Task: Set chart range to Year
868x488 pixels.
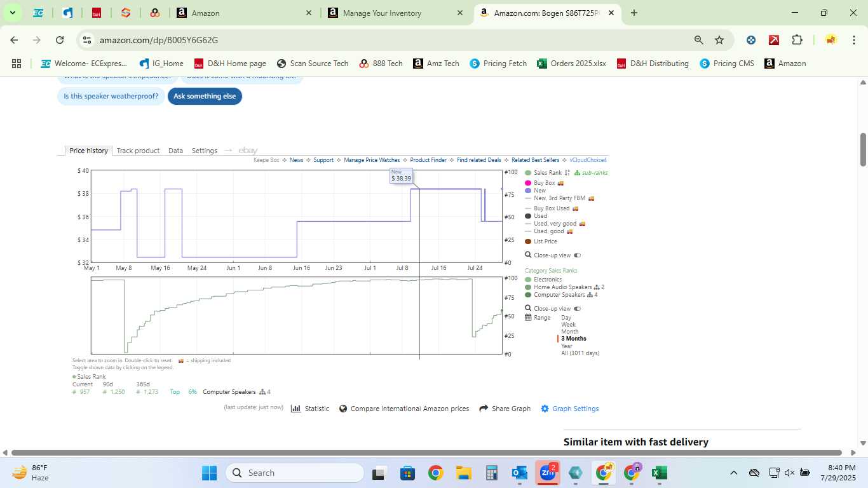Action: (x=567, y=346)
